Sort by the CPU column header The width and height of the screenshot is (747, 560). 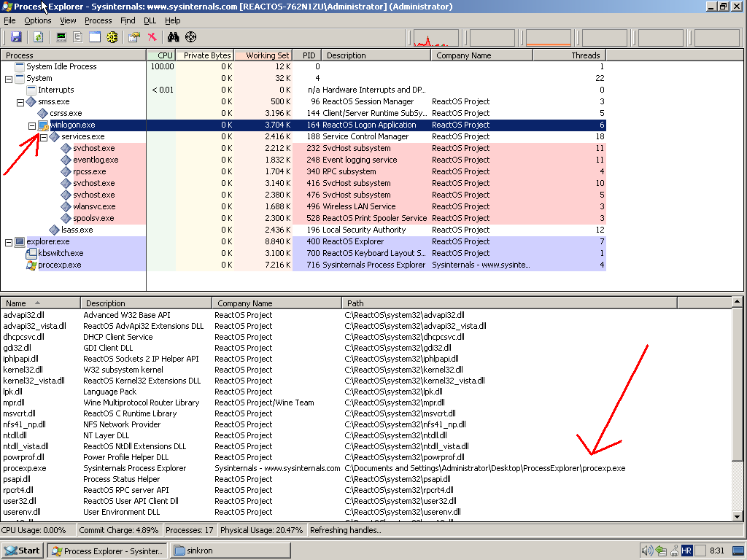pyautogui.click(x=161, y=55)
